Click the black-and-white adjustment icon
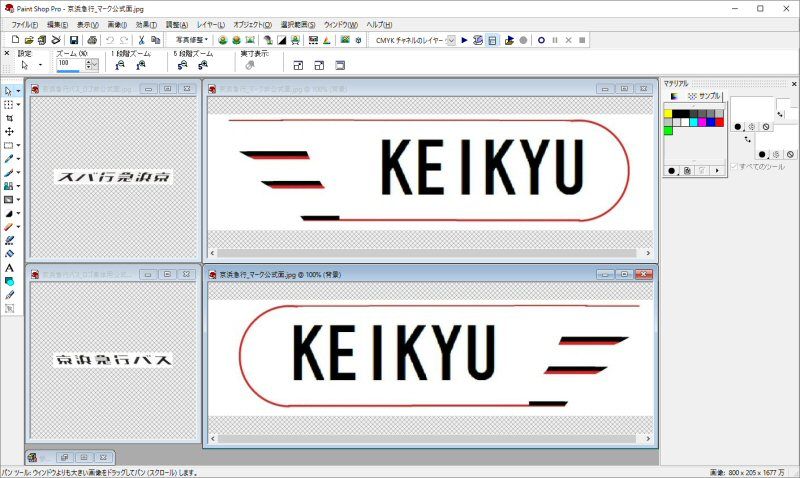The width and height of the screenshot is (800, 478). tap(282, 40)
